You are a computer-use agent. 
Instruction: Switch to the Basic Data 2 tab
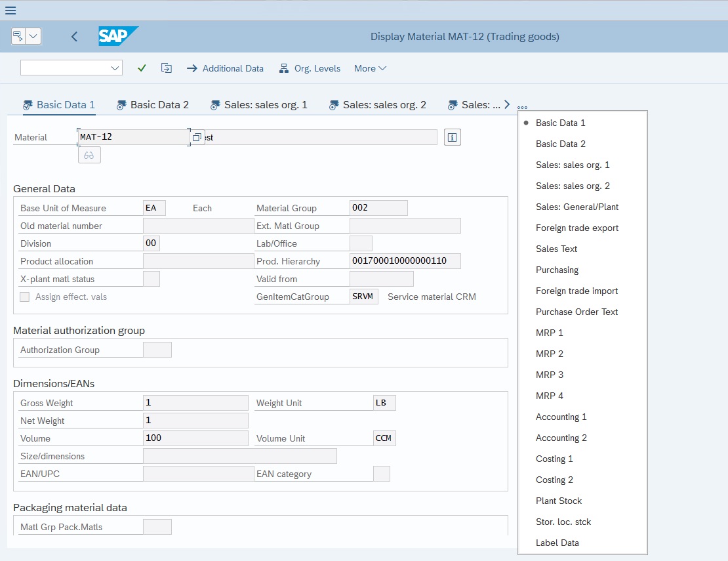157,104
